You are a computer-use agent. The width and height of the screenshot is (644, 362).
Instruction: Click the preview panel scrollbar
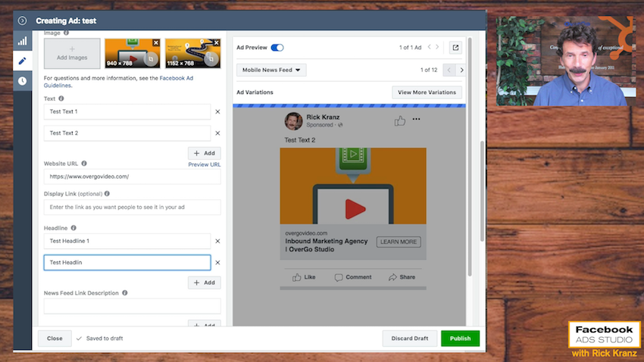(x=470, y=156)
